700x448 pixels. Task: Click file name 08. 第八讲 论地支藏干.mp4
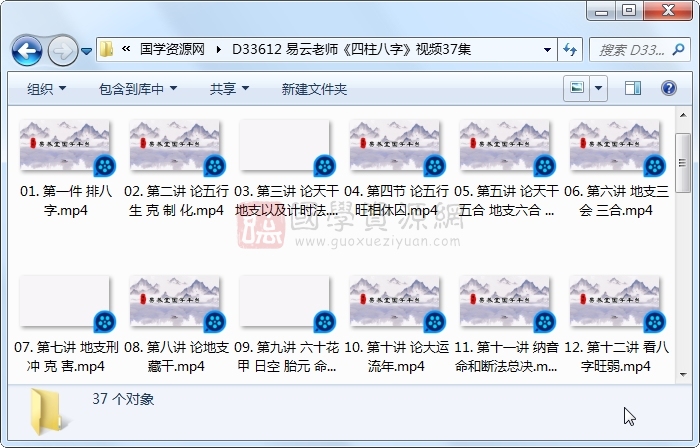pyautogui.click(x=176, y=356)
